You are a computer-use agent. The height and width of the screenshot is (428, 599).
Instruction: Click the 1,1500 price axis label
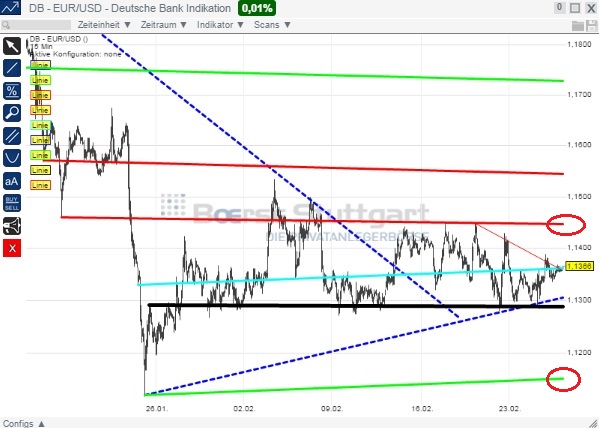(x=579, y=196)
